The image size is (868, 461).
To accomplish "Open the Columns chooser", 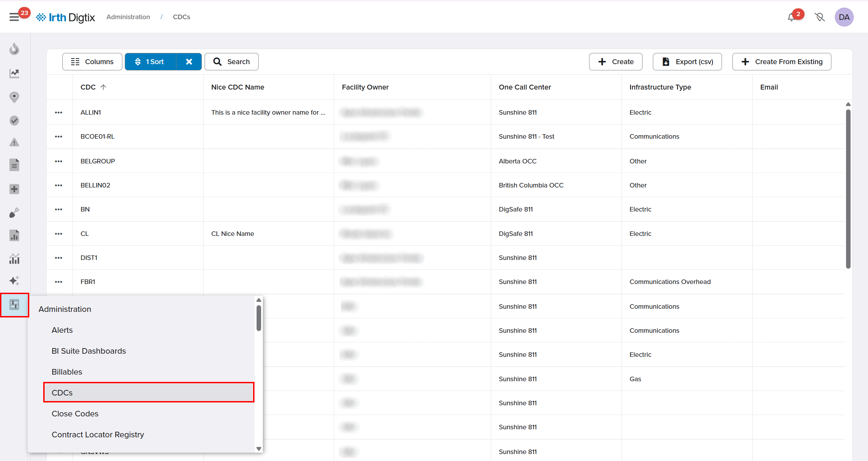I will click(x=92, y=62).
